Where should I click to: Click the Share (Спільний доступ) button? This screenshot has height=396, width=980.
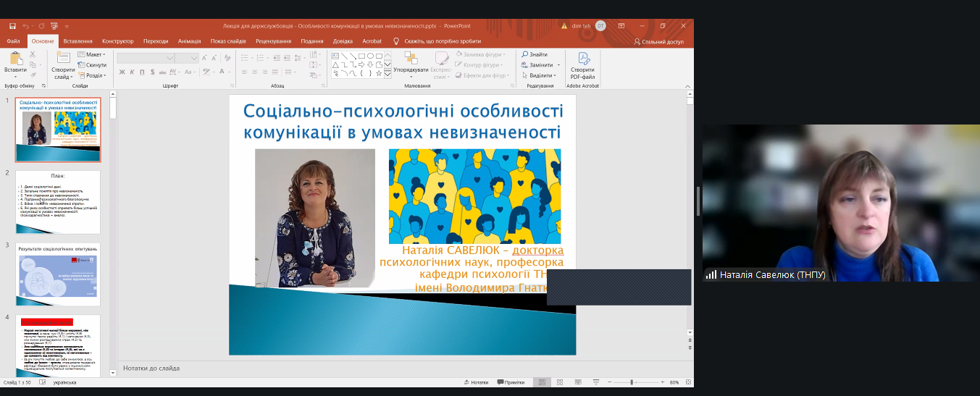(x=658, y=41)
